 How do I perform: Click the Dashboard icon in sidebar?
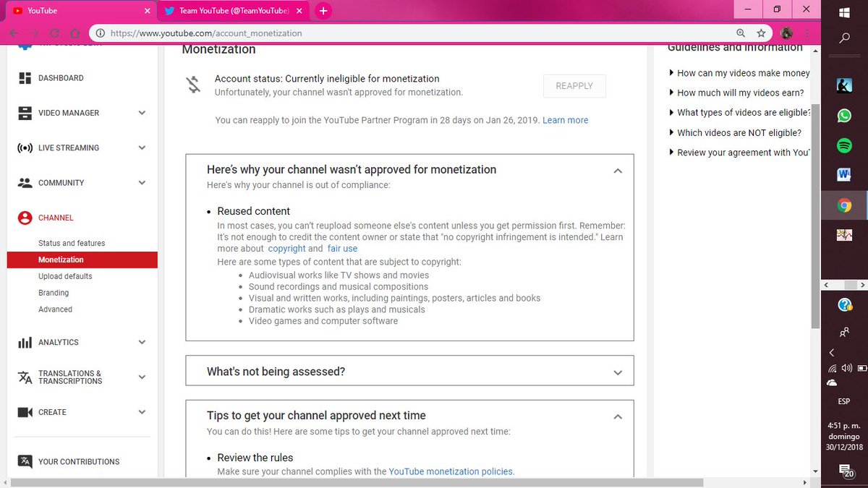pyautogui.click(x=25, y=78)
